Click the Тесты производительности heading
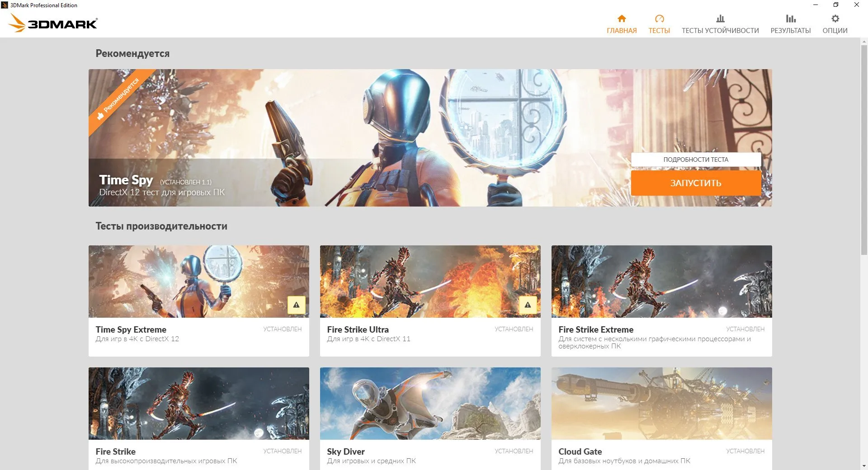Image resolution: width=868 pixels, height=470 pixels. coord(161,226)
